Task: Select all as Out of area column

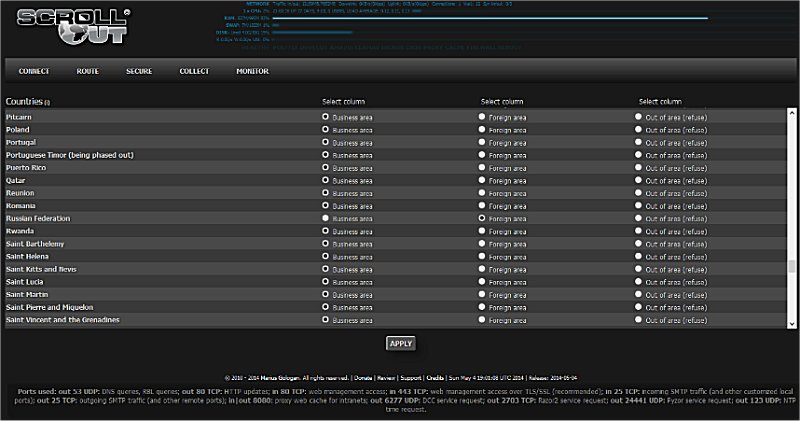Action: (x=660, y=101)
